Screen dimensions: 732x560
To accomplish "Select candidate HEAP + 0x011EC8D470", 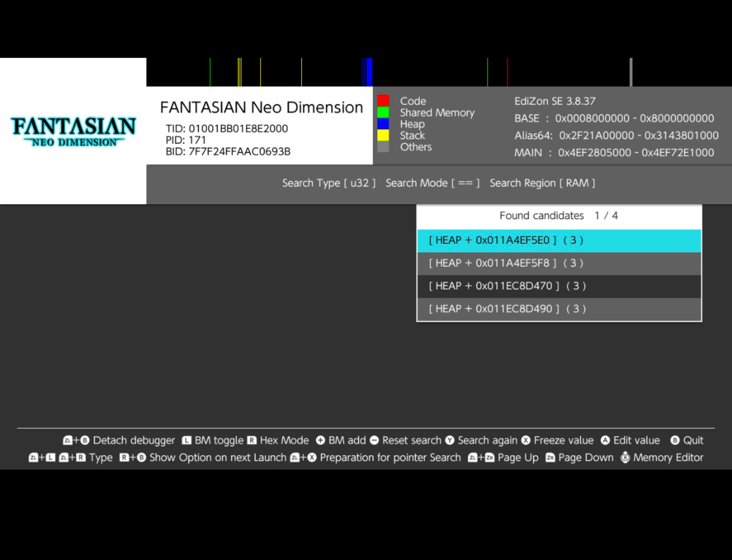I will [x=559, y=286].
